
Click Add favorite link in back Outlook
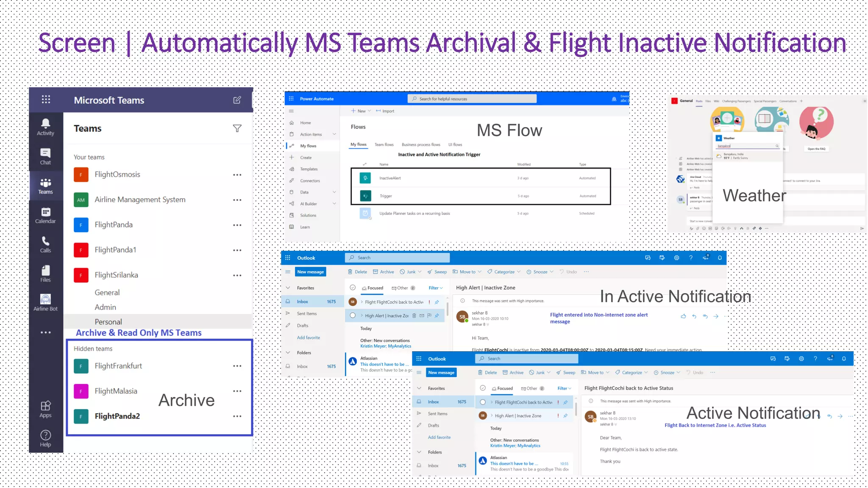309,338
